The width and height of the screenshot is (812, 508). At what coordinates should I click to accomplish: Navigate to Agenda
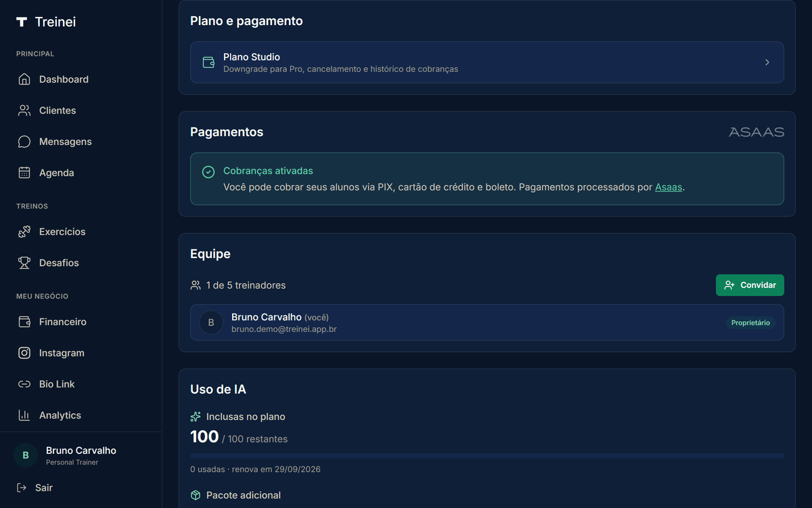(81, 173)
